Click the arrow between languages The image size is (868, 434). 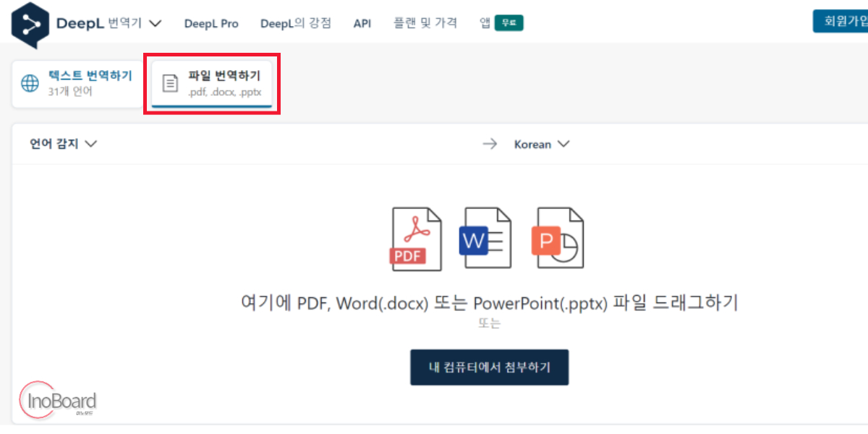[x=490, y=144]
